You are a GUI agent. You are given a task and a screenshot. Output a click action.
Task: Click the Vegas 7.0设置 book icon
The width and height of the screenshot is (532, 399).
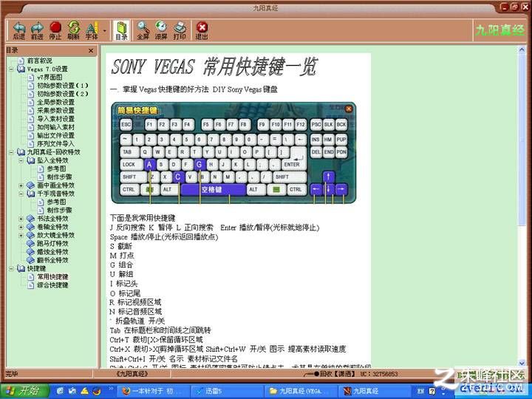point(21,69)
